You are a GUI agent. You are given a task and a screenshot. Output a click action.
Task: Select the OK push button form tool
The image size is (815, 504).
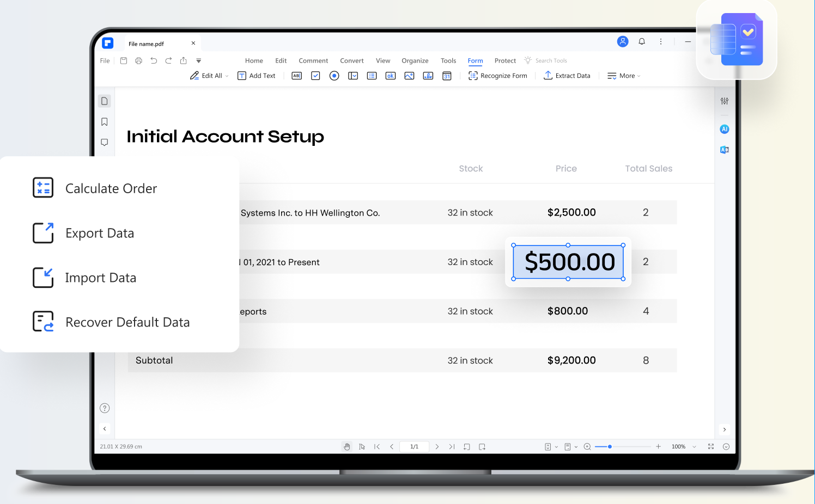pyautogui.click(x=391, y=76)
